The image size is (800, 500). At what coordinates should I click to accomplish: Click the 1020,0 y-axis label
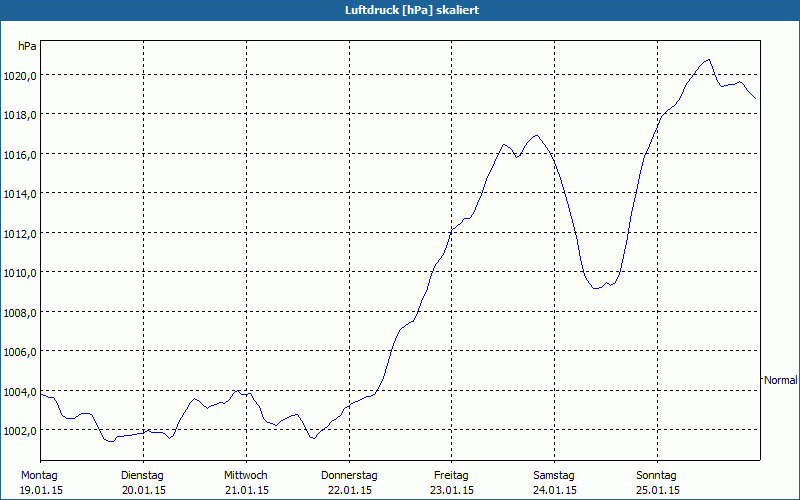[x=20, y=75]
